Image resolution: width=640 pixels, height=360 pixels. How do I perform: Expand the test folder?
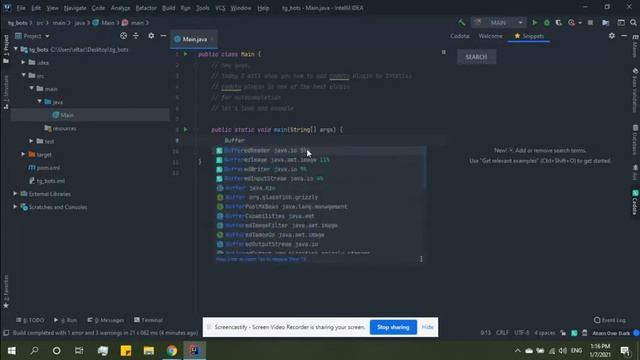pyautogui.click(x=31, y=141)
